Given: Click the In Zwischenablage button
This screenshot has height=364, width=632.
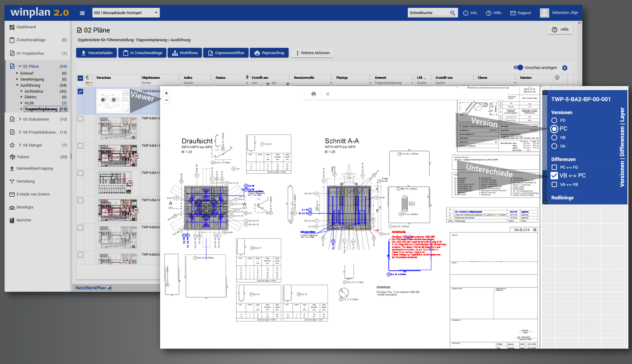Looking at the screenshot, I should click(x=143, y=53).
